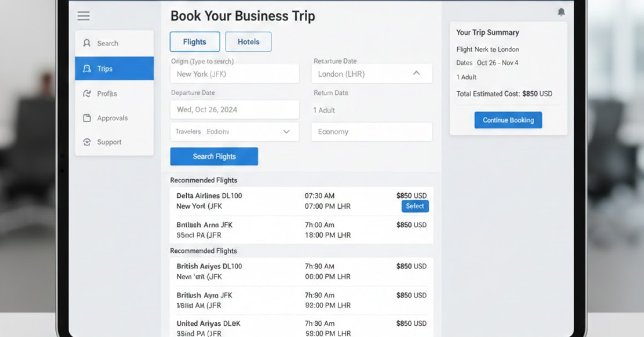Click the Approvals clipboard icon

[86, 118]
